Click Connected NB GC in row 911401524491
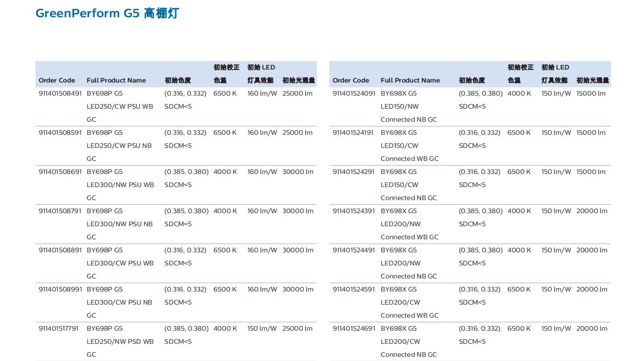644x361 pixels. pos(409,276)
